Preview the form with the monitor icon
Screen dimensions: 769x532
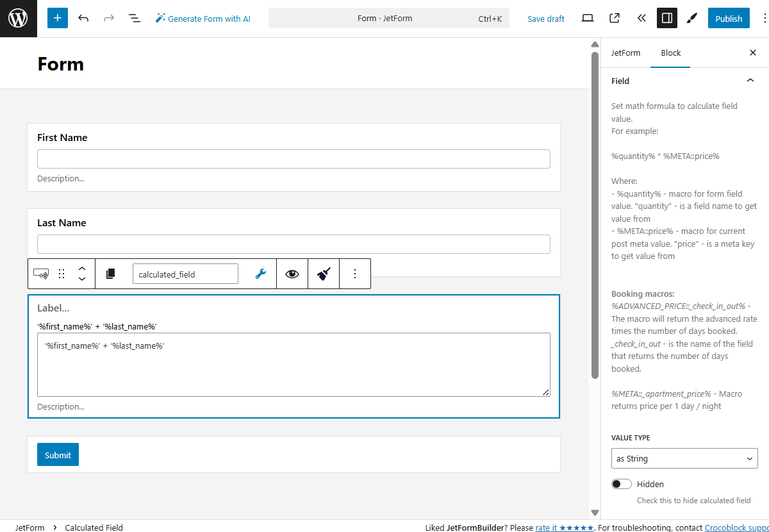coord(587,18)
